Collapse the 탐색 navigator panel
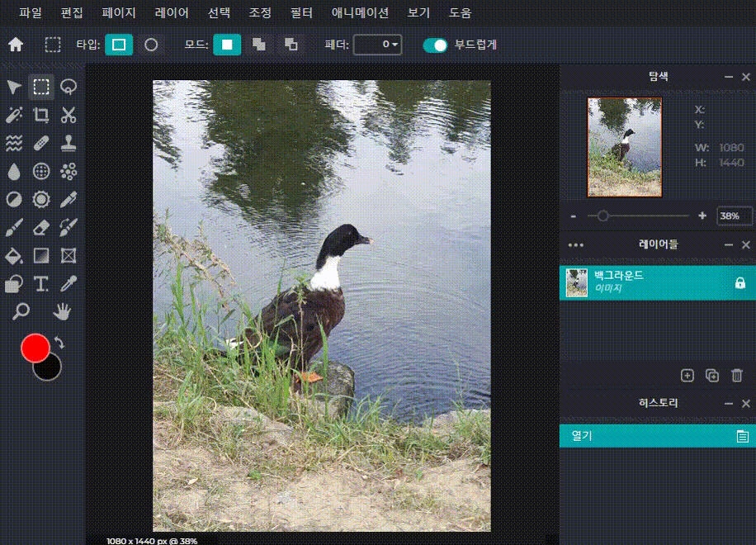 point(729,77)
